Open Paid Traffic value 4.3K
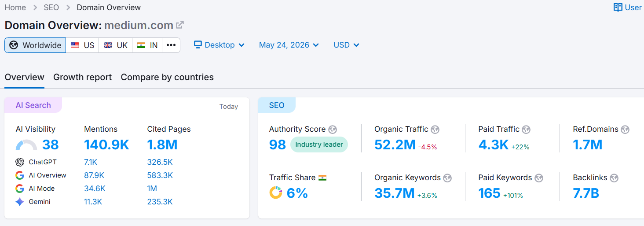This screenshot has height=226, width=644. pyautogui.click(x=494, y=144)
